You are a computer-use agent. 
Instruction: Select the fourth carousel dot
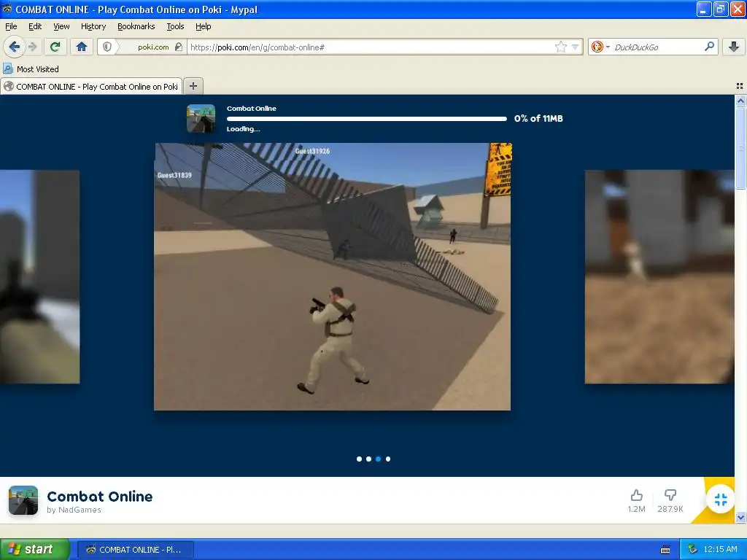(388, 459)
